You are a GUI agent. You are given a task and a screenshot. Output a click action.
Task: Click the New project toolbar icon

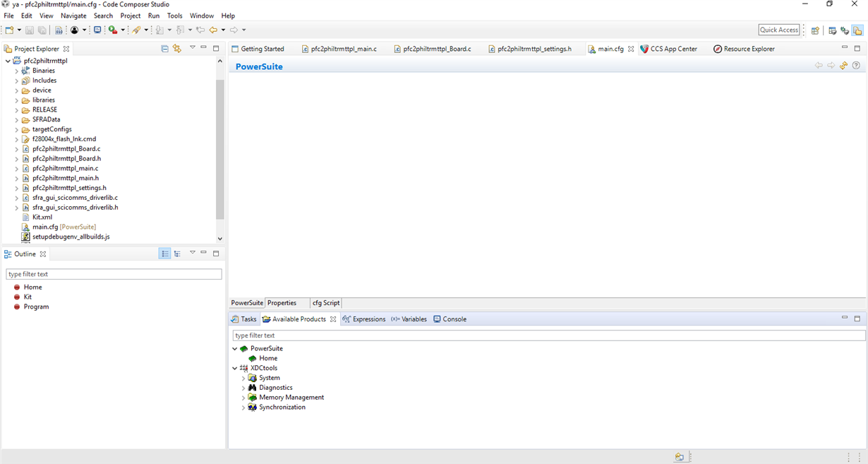pyautogui.click(x=9, y=30)
